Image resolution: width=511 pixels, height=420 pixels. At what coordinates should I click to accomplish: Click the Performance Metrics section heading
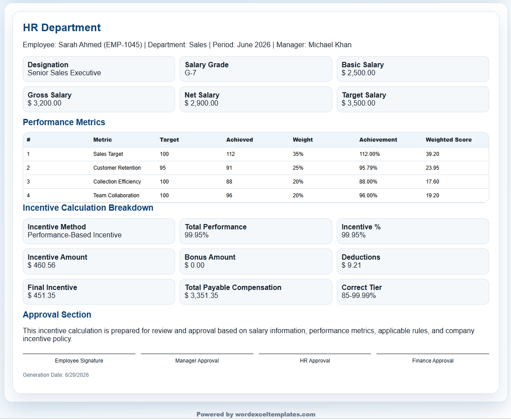(x=64, y=122)
